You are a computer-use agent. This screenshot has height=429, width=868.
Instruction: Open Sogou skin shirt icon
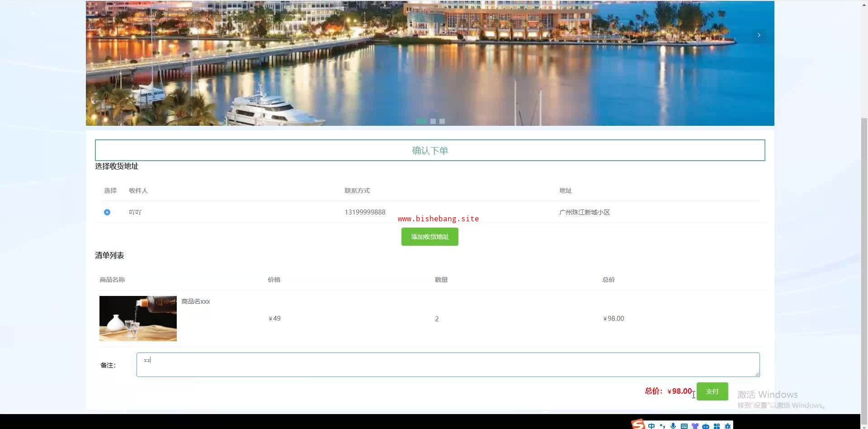(x=695, y=426)
